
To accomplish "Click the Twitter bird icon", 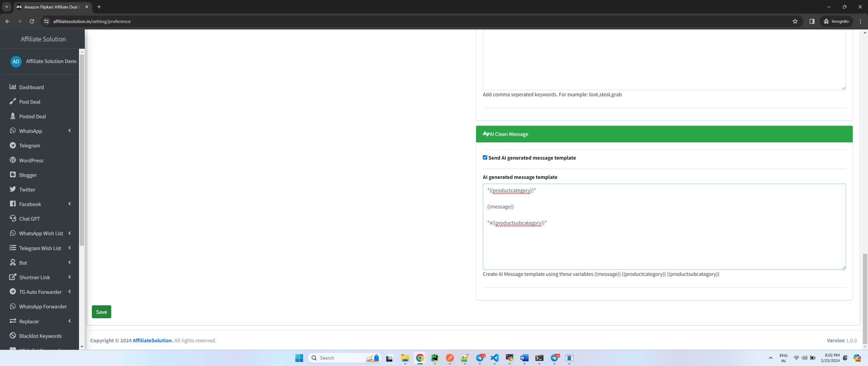I will click(13, 189).
